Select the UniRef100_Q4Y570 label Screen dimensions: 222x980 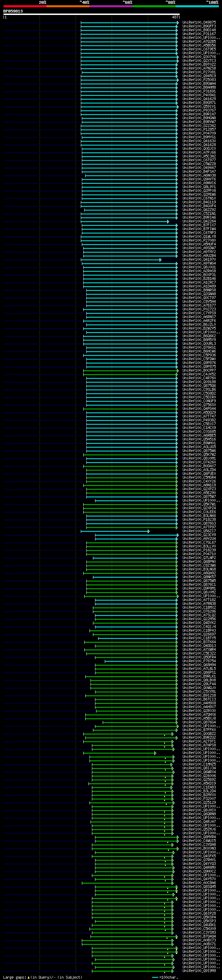pyautogui.click(x=199, y=879)
